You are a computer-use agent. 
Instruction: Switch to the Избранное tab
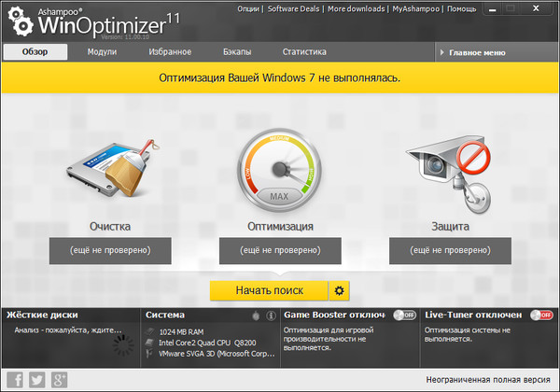pyautogui.click(x=170, y=51)
